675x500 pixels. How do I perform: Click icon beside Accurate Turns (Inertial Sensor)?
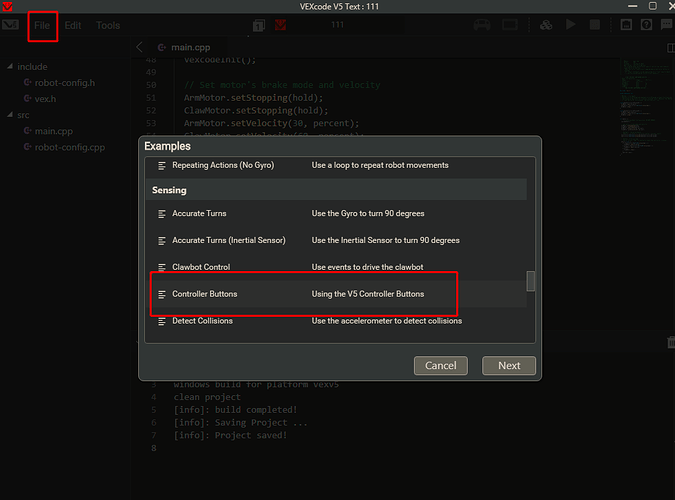pyautogui.click(x=162, y=241)
